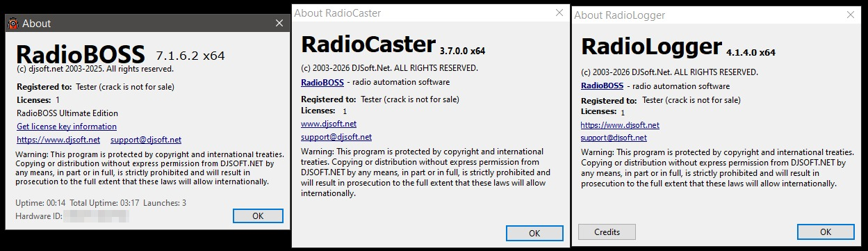Click OK in the About RadioCaster dialog

[534, 233]
